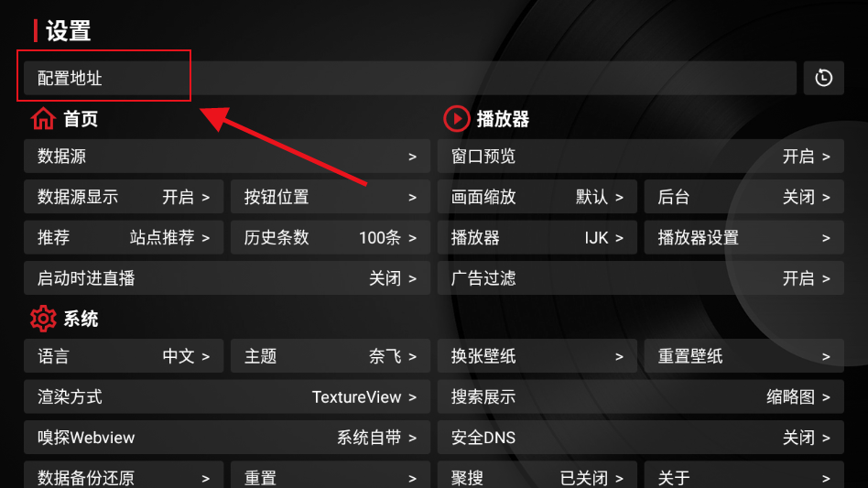This screenshot has height=488, width=868.
Task: Click the red home icon next to 首页
Action: (43, 118)
